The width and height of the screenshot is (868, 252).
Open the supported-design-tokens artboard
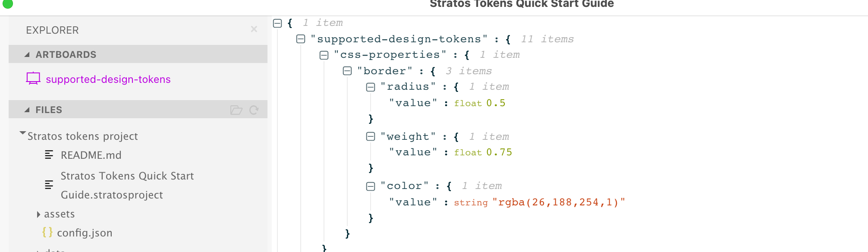click(x=108, y=79)
